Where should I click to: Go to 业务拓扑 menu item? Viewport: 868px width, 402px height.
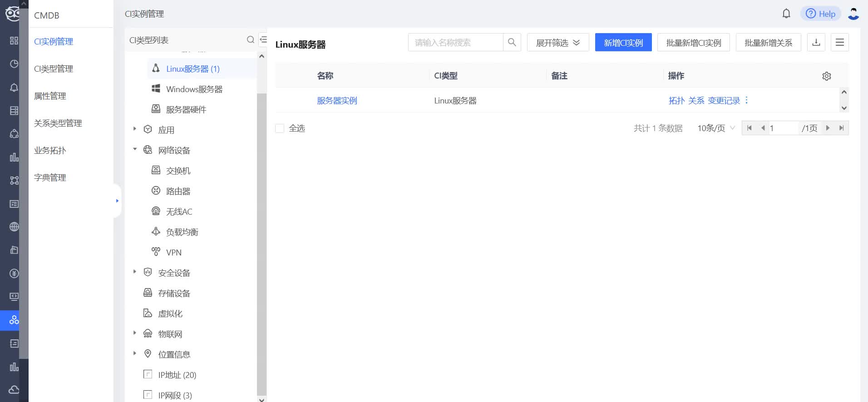pyautogui.click(x=50, y=151)
